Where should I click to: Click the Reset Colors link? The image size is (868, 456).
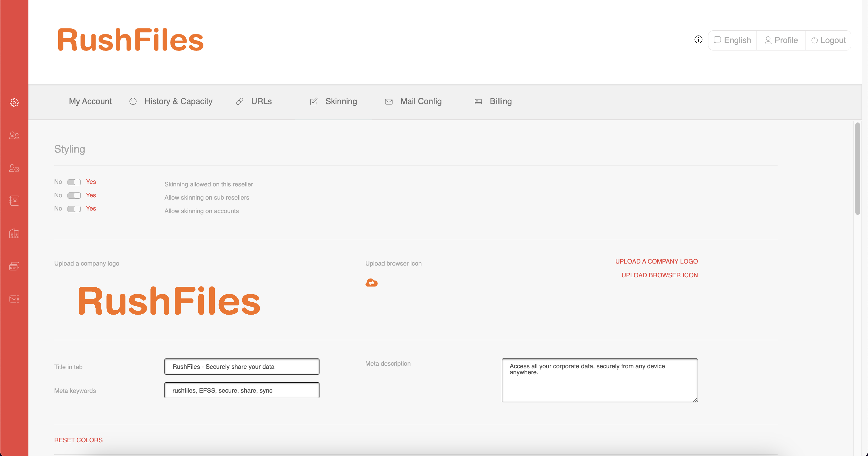78,440
